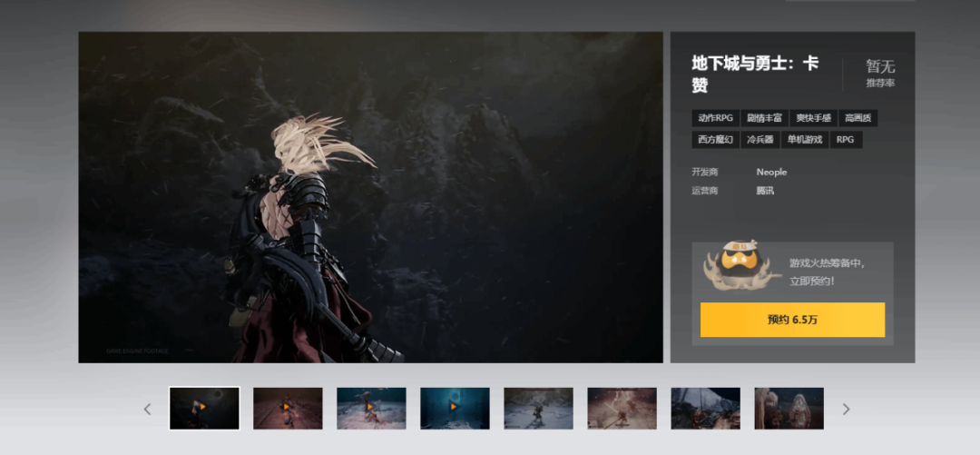Click the 开发商 label
The height and width of the screenshot is (455, 980).
705,173
